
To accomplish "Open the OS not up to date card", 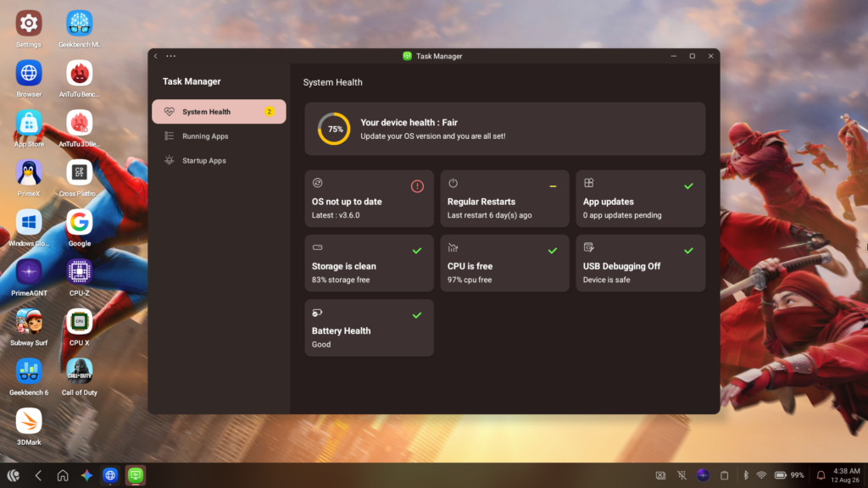I will coord(369,198).
